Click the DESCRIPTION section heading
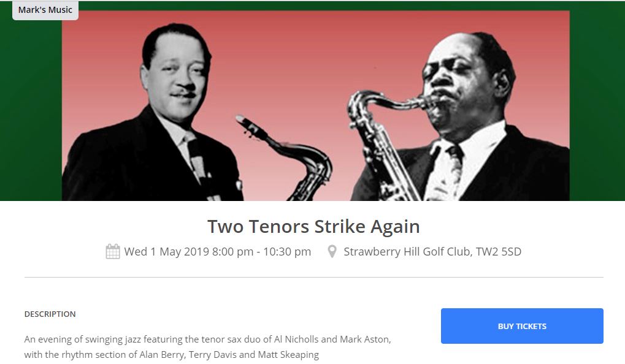625x364 pixels. tap(50, 314)
